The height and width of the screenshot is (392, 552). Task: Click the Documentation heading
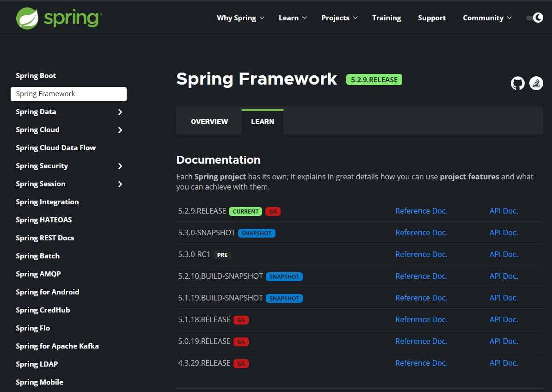[218, 160]
